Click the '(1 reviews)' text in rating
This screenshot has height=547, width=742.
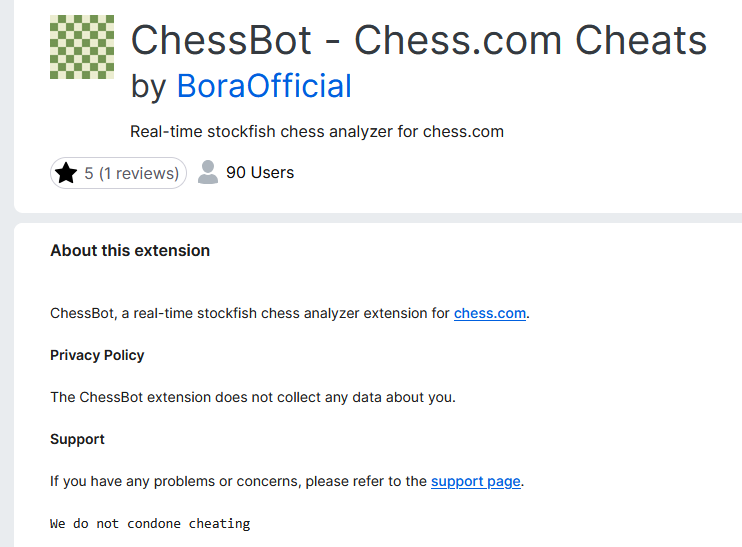(x=139, y=173)
